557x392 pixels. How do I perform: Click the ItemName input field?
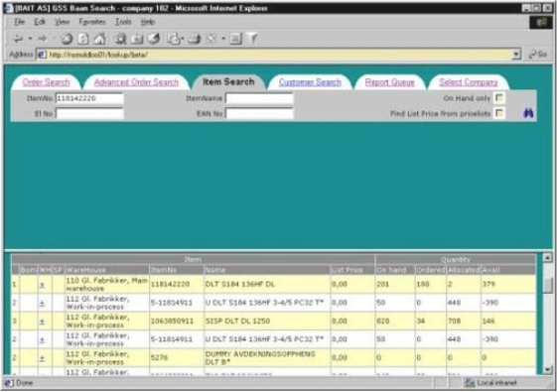coord(259,98)
